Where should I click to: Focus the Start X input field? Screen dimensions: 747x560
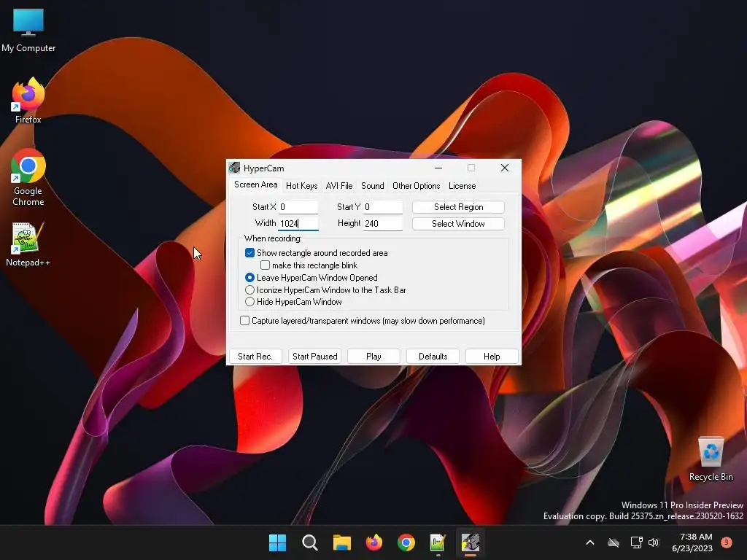(x=298, y=207)
